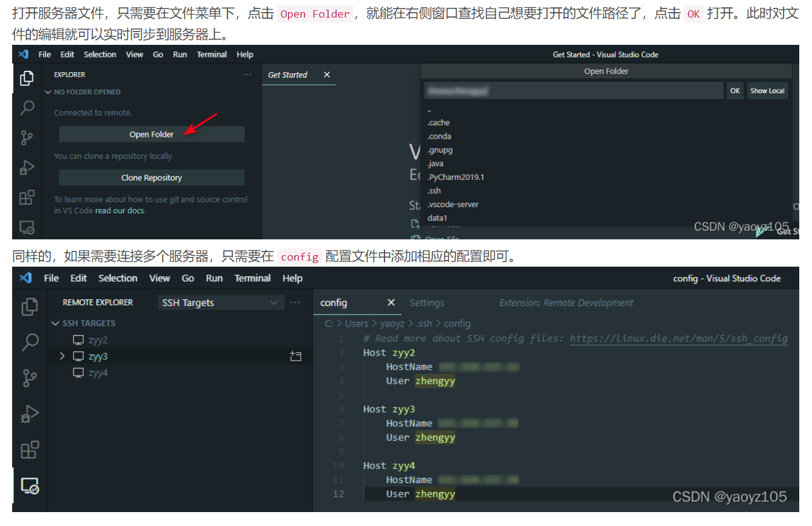Click Search icon in upper VS Code activity bar

pyautogui.click(x=27, y=108)
